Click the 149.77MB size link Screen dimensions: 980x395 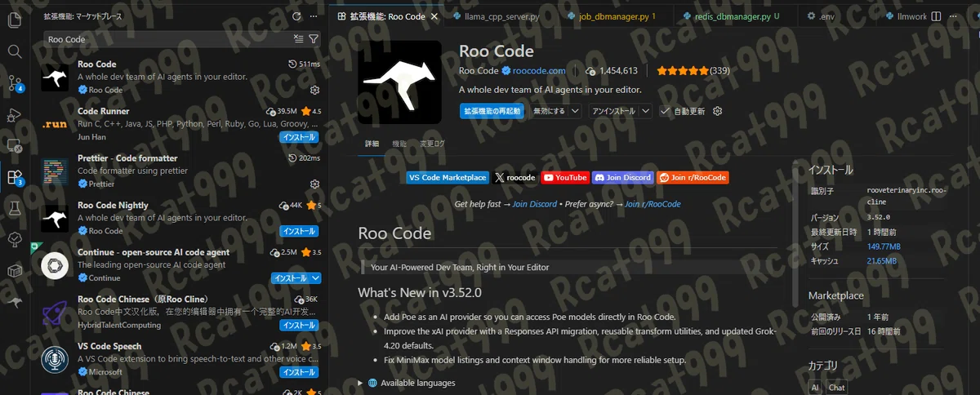pyautogui.click(x=884, y=246)
